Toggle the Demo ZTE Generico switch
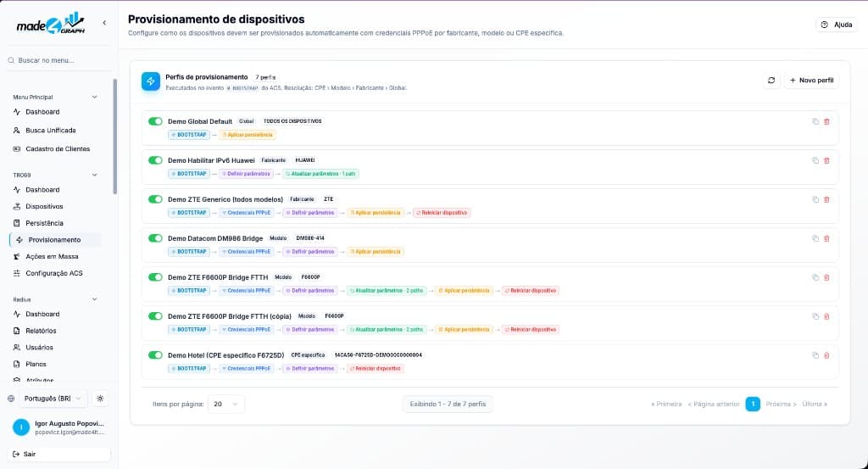This screenshot has height=469, width=868. click(155, 199)
